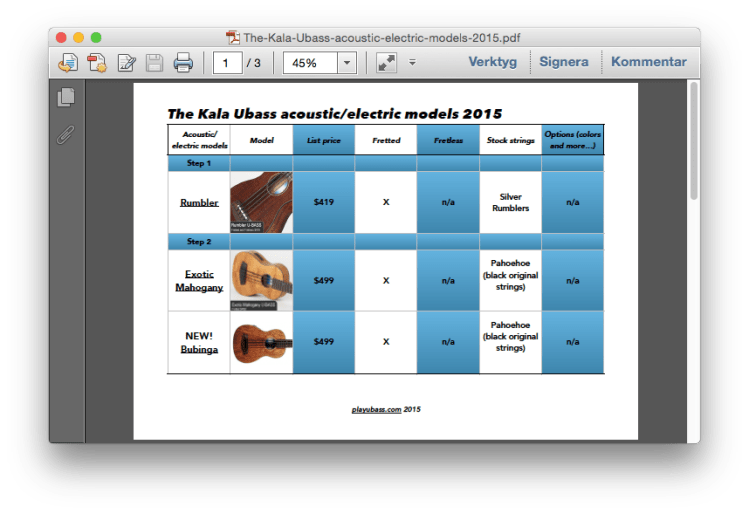749x513 pixels.
Task: Open the Signera panel
Action: click(x=564, y=62)
